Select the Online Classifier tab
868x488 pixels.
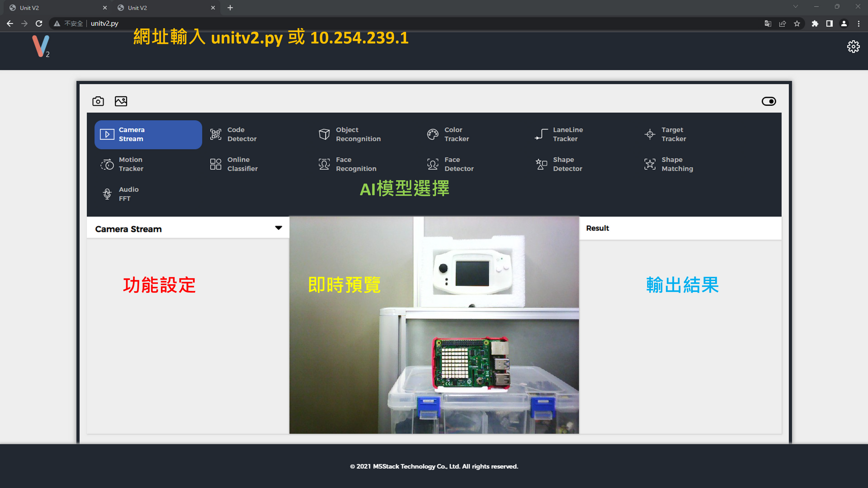click(x=243, y=164)
